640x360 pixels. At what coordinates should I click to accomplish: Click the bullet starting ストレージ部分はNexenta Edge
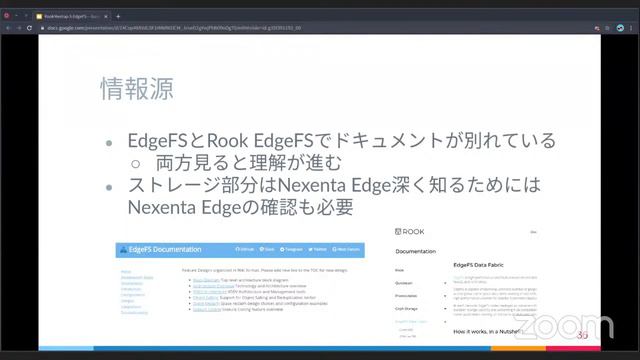334,196
